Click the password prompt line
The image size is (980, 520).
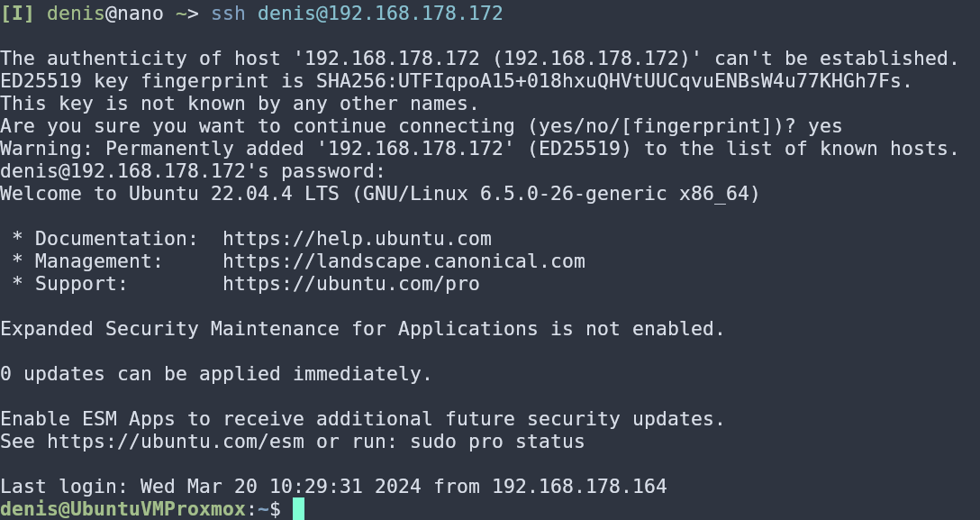193,171
